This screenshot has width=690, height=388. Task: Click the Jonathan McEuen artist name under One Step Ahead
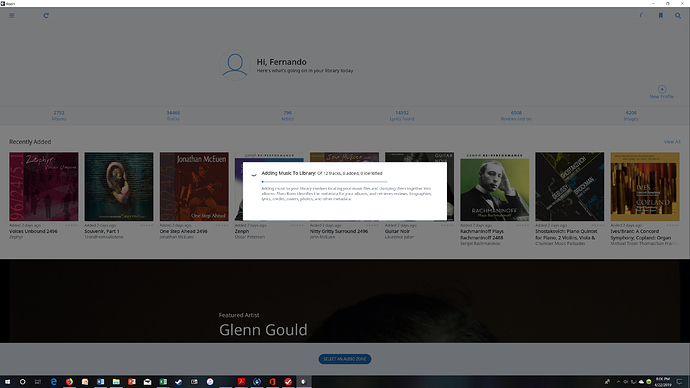pyautogui.click(x=176, y=237)
